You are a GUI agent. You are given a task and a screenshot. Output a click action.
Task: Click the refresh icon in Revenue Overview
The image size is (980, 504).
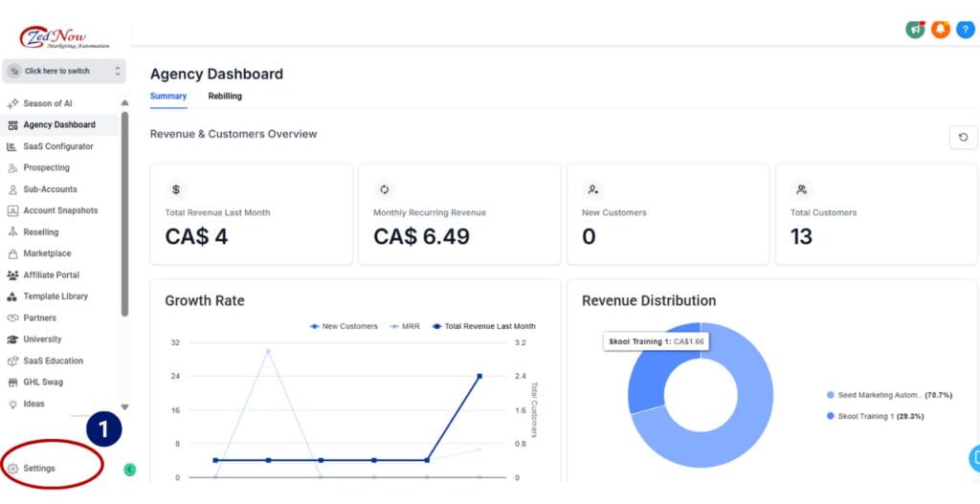[963, 138]
